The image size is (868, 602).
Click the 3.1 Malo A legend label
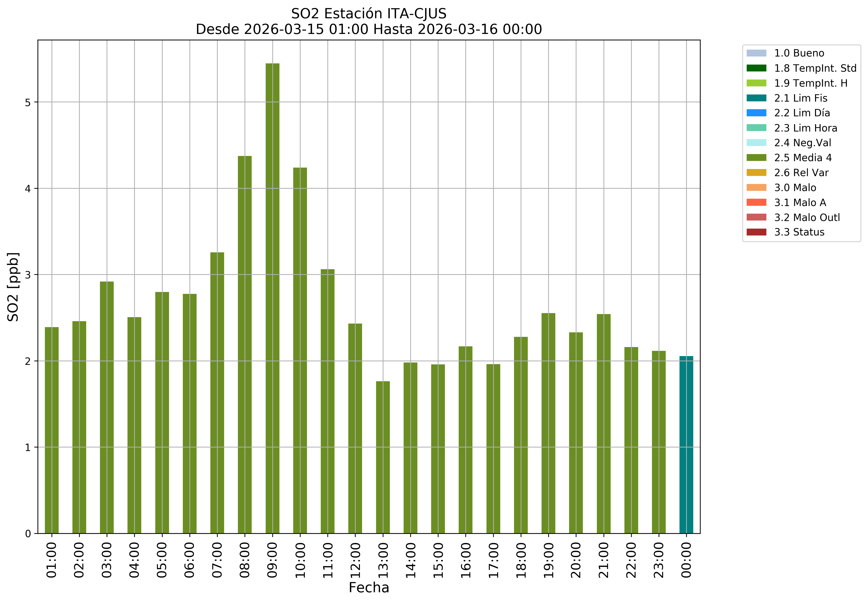click(x=800, y=202)
